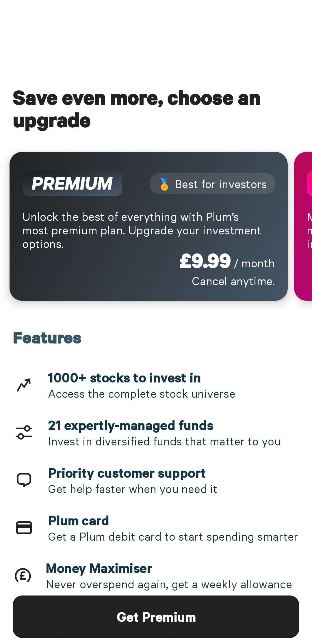Tap the medal icon beside Best for investors

(164, 184)
